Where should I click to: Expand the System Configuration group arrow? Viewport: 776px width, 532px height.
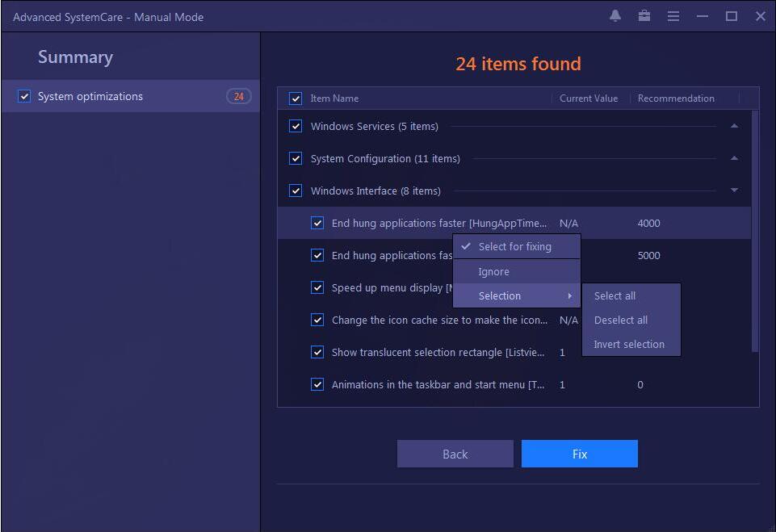[735, 158]
